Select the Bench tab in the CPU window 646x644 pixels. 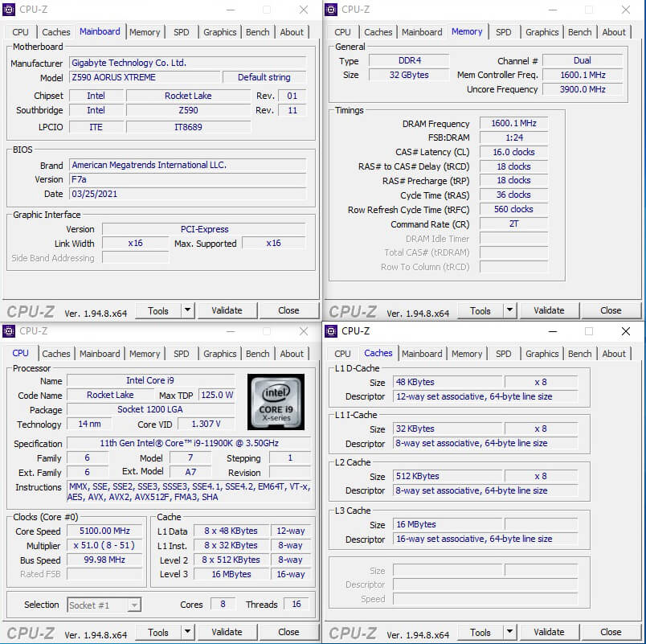coord(257,354)
